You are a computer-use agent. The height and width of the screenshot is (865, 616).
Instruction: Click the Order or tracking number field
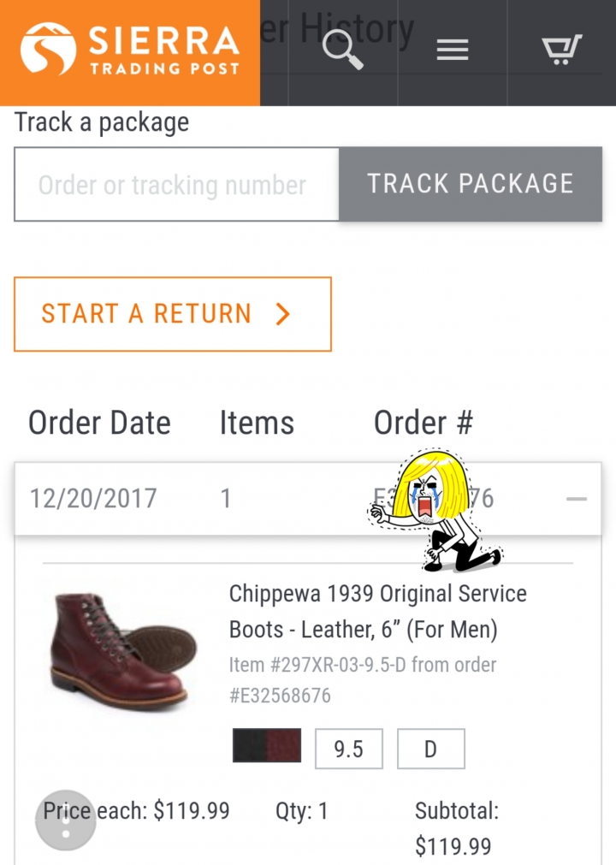pos(176,184)
